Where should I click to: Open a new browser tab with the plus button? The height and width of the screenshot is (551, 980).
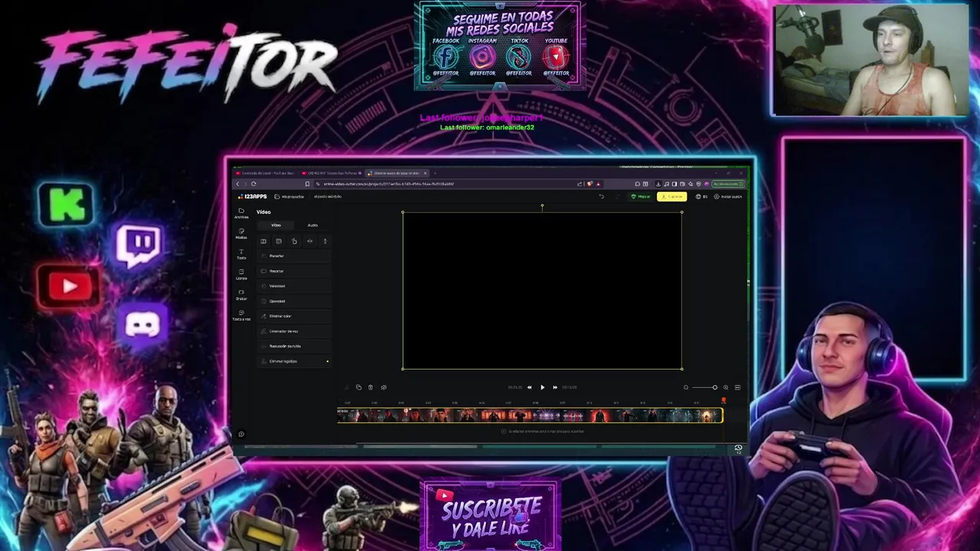[435, 173]
